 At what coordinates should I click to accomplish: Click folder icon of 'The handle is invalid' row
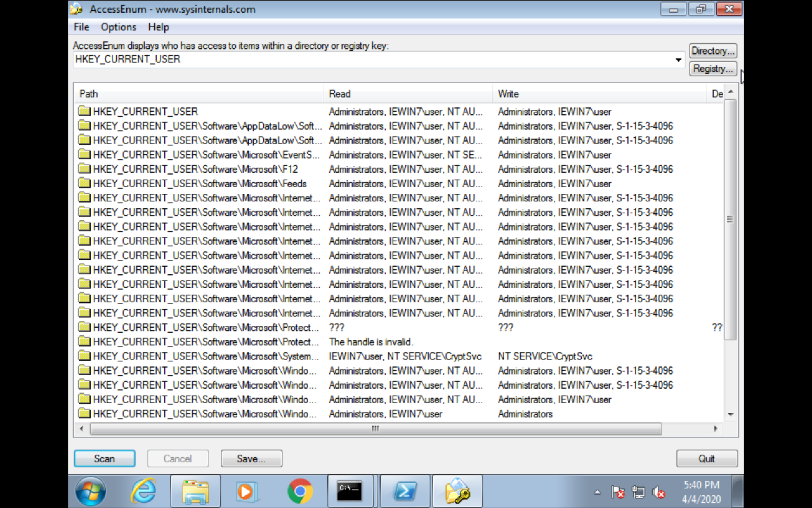(84, 341)
